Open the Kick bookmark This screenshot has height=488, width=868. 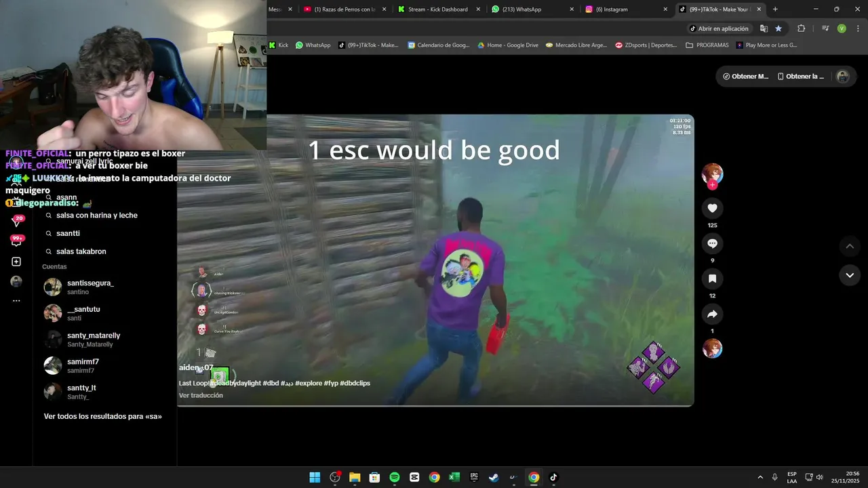tap(279, 45)
